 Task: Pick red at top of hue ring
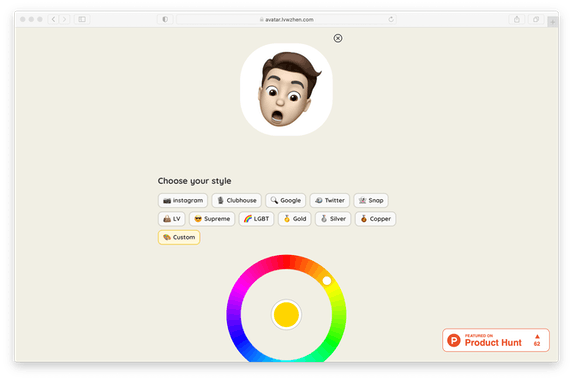pos(286,262)
